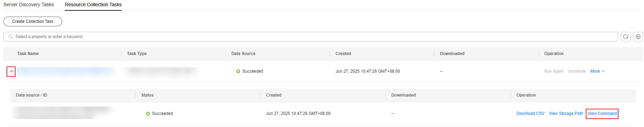Click the magnifier search icon
The height and width of the screenshot is (127, 644).
click(x=11, y=37)
